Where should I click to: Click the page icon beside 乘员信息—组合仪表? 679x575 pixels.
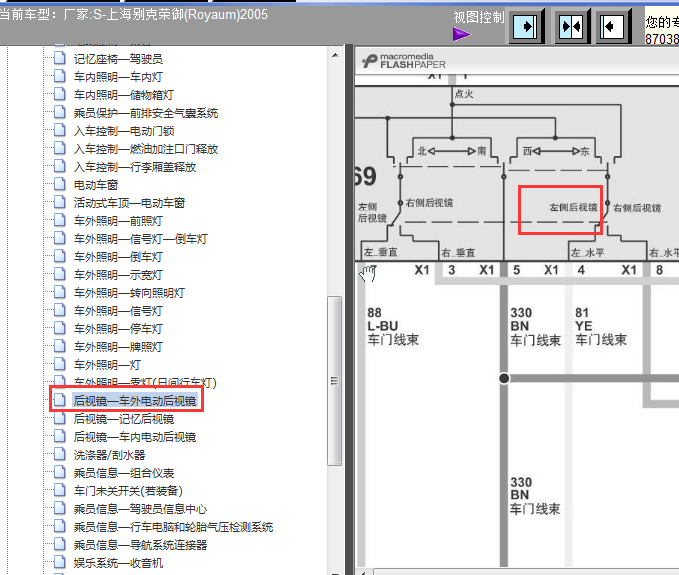click(x=59, y=472)
